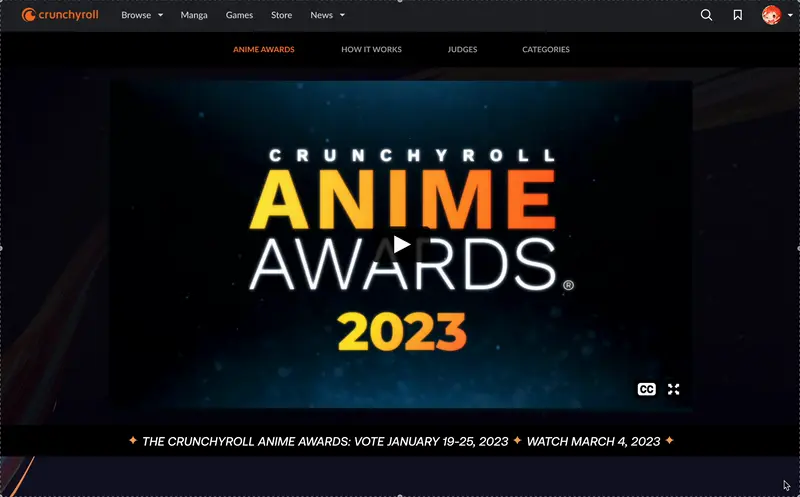Enter fullscreen on the video player
This screenshot has height=497, width=800.
pos(673,389)
